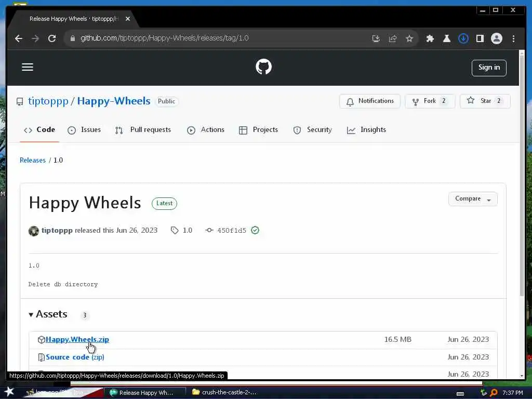532x399 pixels.
Task: Click the Public visibility label
Action: (x=166, y=101)
